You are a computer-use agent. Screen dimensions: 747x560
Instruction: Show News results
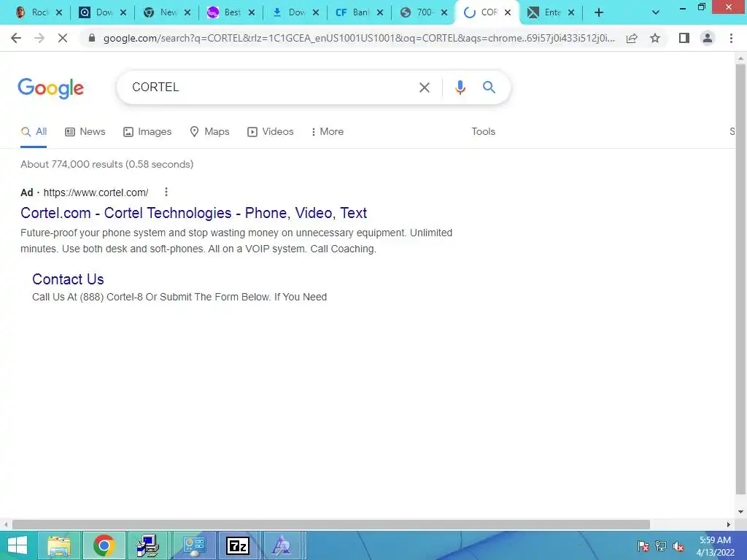(85, 131)
